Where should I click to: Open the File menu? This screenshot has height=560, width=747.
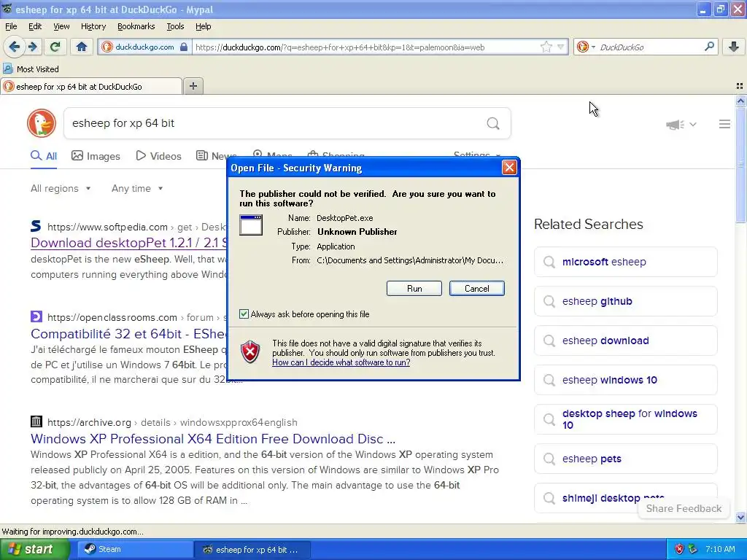pos(11,26)
